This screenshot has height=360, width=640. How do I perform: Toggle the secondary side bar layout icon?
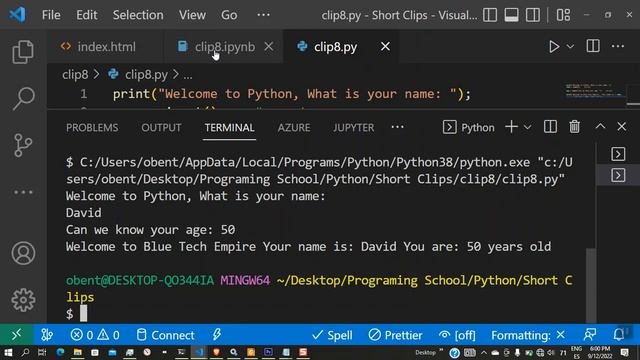(x=533, y=15)
